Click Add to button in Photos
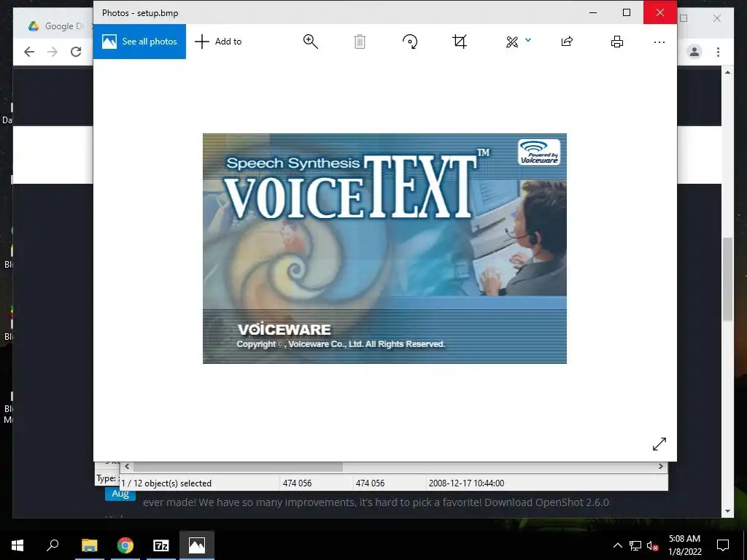The height and width of the screenshot is (560, 747). coord(218,42)
